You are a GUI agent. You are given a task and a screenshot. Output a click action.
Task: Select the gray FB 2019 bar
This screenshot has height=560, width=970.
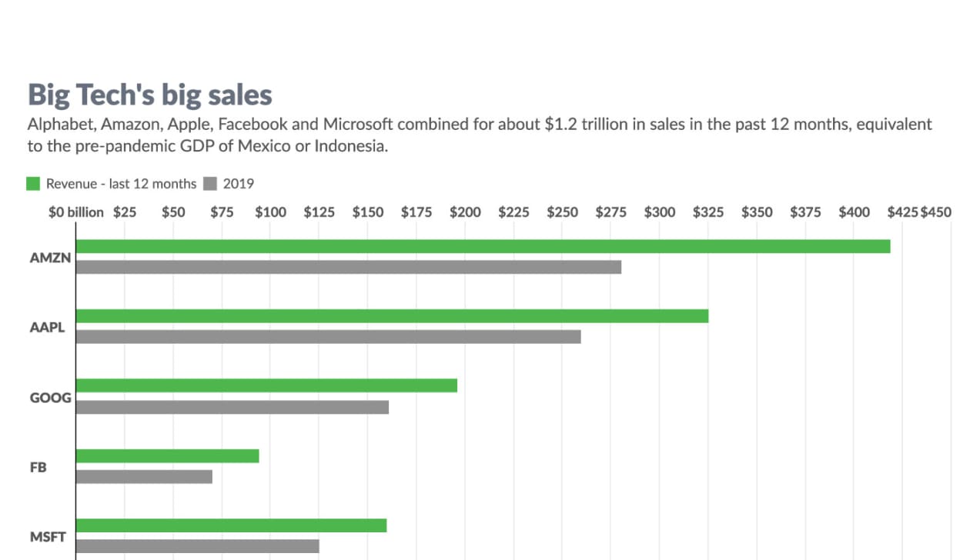click(144, 477)
